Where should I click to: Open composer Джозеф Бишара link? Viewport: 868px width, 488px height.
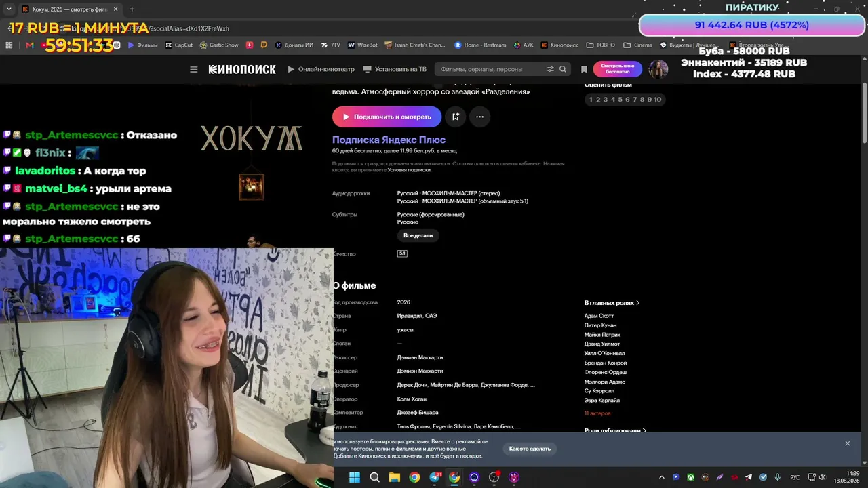(x=418, y=413)
